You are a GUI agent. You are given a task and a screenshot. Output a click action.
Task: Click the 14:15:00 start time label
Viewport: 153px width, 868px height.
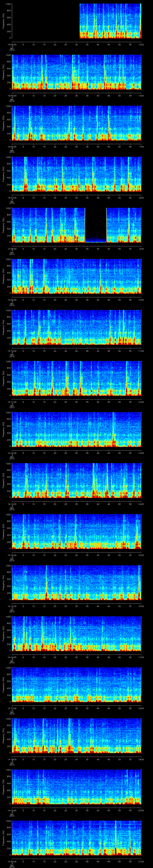(12, 606)
